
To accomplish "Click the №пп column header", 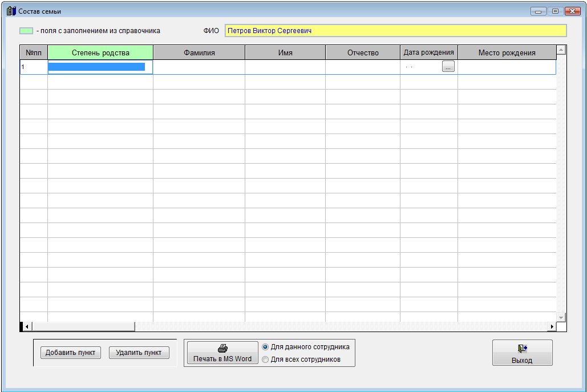I will tap(34, 52).
